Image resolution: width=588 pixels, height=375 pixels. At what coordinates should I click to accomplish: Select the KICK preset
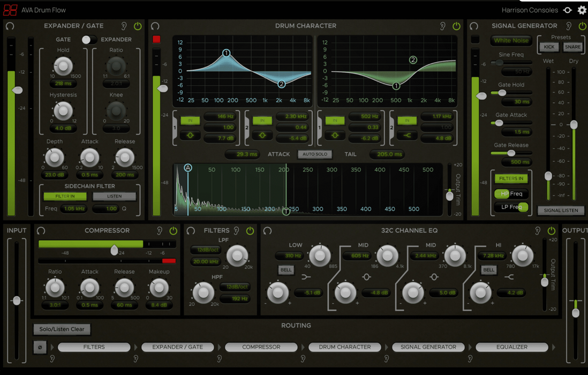point(549,47)
